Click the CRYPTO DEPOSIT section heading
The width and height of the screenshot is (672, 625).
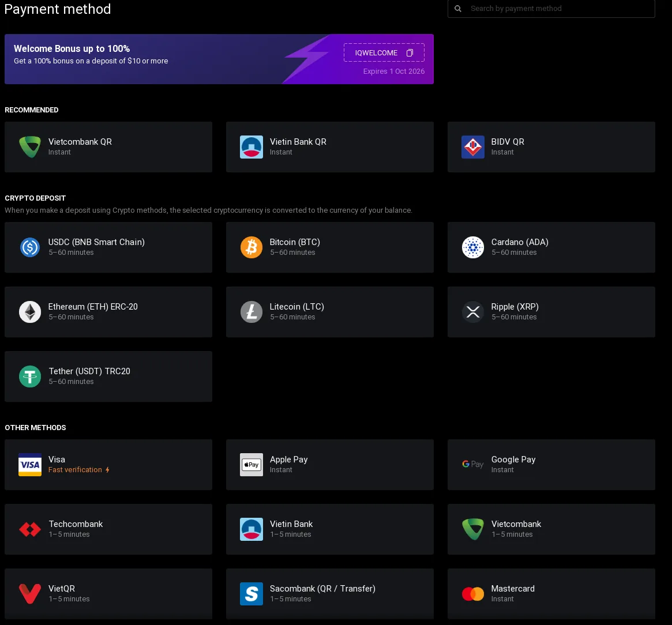(35, 198)
